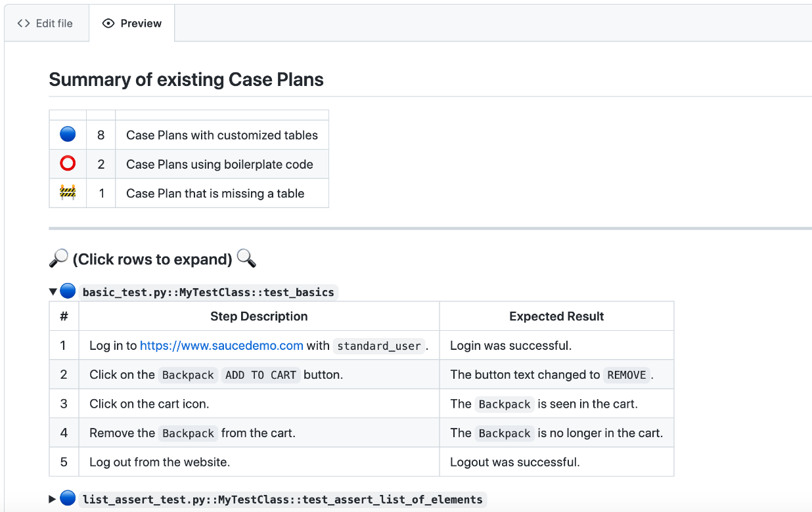Click the Summary of existing Case Plans heading

(x=186, y=79)
